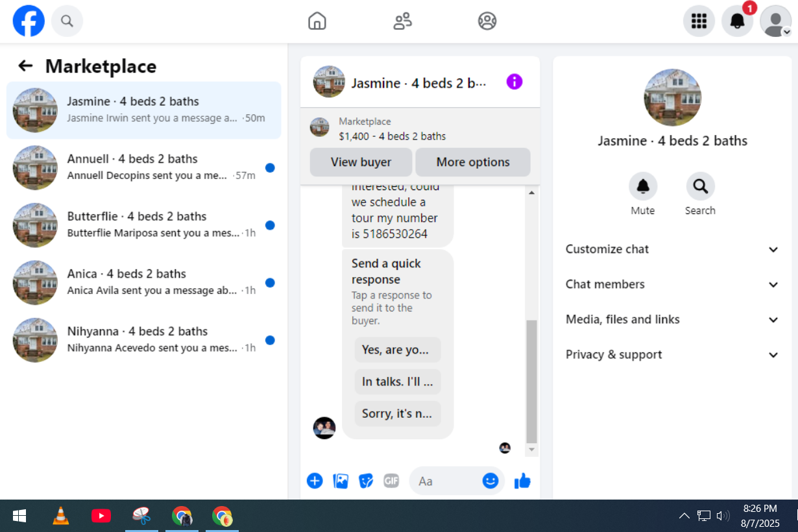Image resolution: width=798 pixels, height=532 pixels.
Task: Open the Facebook logo home link
Action: coord(29,21)
